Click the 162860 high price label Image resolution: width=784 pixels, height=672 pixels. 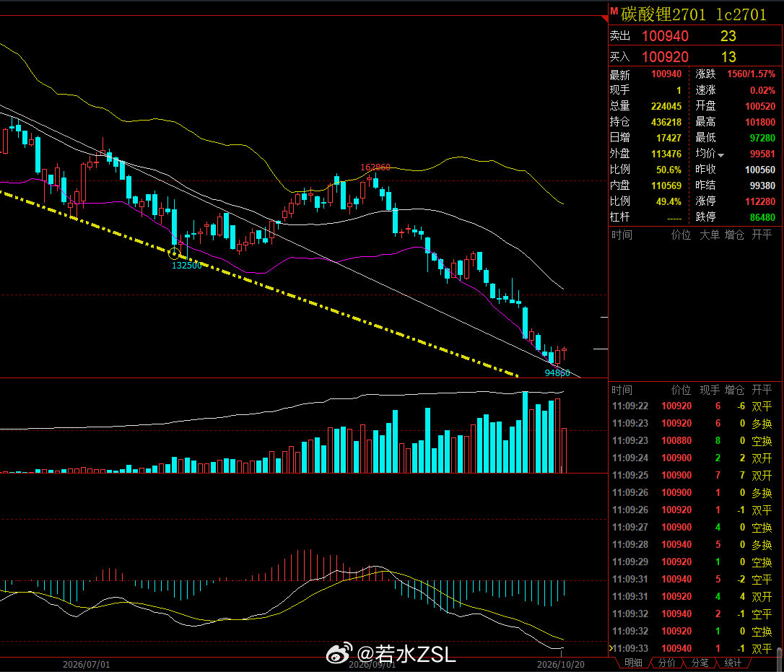[x=375, y=167]
